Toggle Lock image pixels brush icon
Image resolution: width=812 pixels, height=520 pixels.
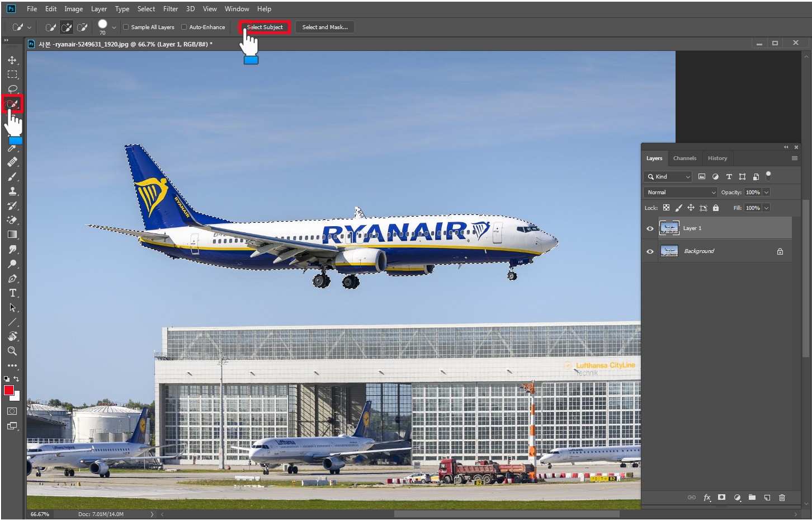click(x=678, y=208)
